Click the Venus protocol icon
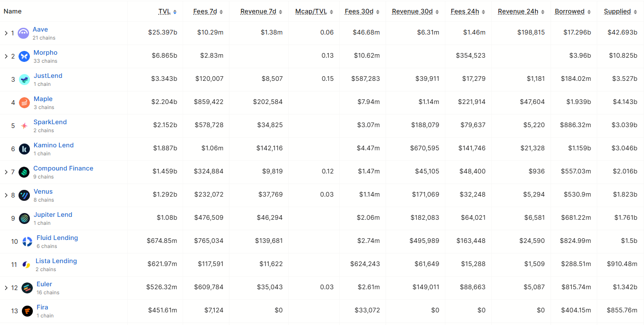 point(24,195)
